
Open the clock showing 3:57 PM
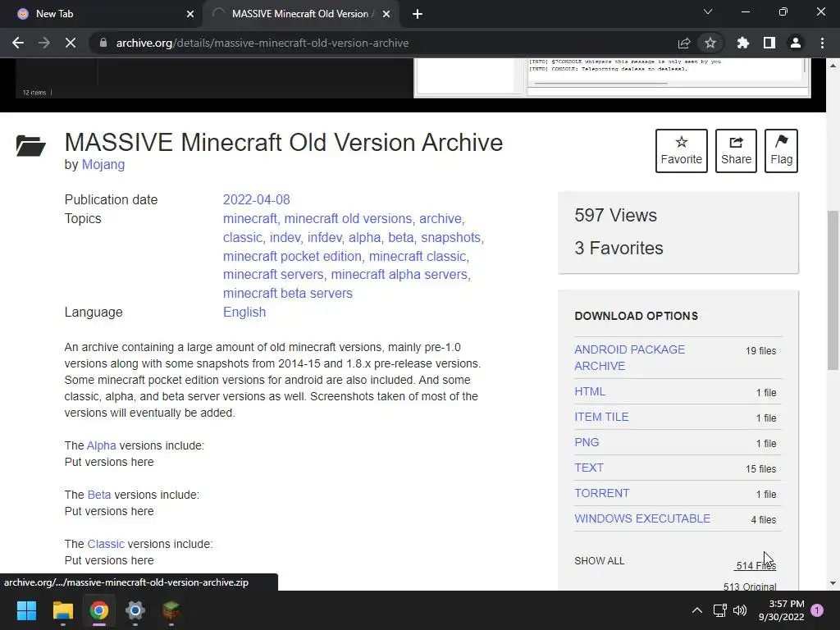pyautogui.click(x=782, y=610)
